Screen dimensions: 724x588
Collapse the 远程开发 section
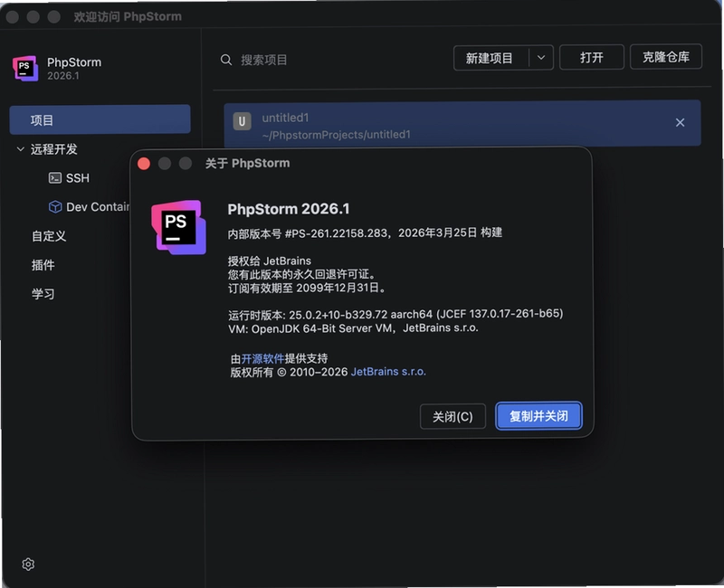(20, 149)
